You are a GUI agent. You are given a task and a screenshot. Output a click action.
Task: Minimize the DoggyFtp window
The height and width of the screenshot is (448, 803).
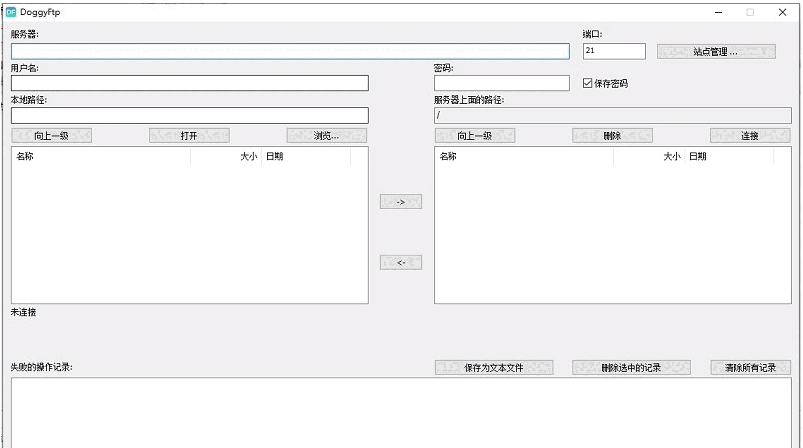[719, 12]
